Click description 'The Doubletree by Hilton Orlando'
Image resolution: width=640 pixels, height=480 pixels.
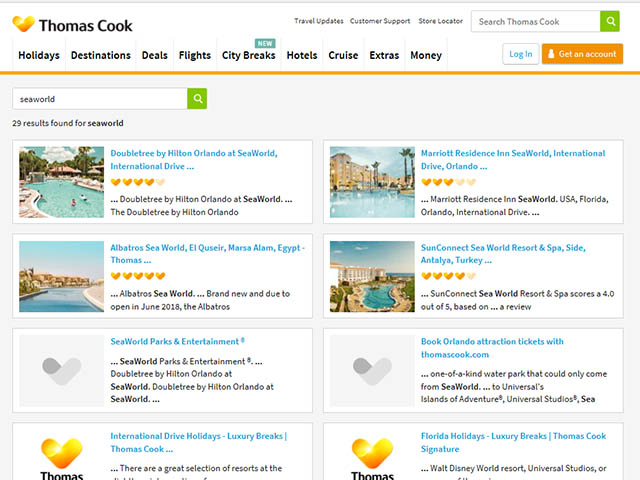(174, 212)
